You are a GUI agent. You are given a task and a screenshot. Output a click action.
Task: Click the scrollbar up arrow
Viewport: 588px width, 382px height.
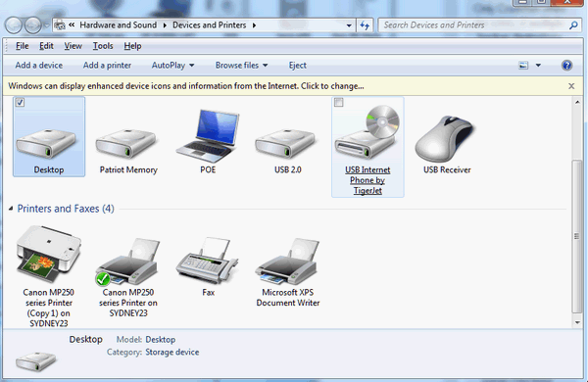577,102
